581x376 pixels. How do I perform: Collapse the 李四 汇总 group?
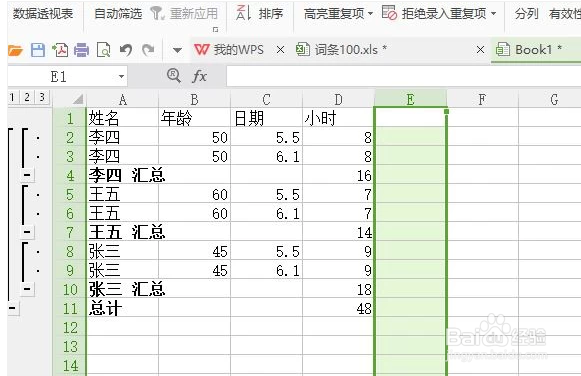pyautogui.click(x=27, y=175)
